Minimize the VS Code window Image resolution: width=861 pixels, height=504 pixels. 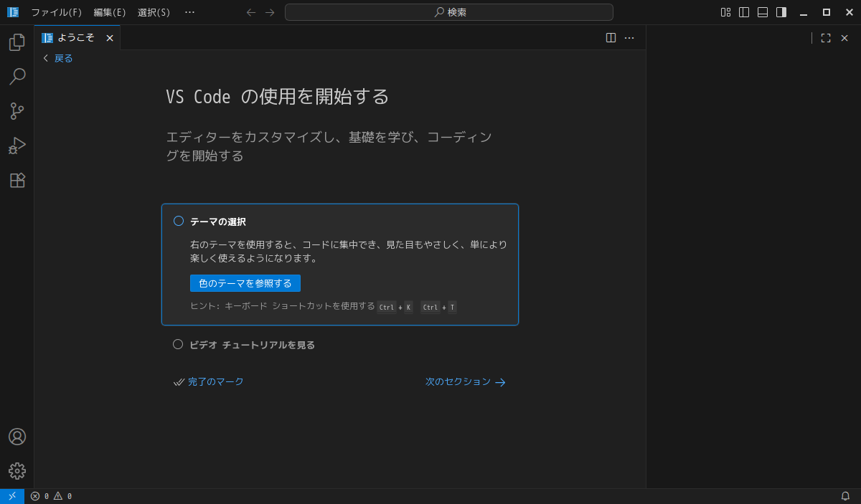tap(804, 12)
